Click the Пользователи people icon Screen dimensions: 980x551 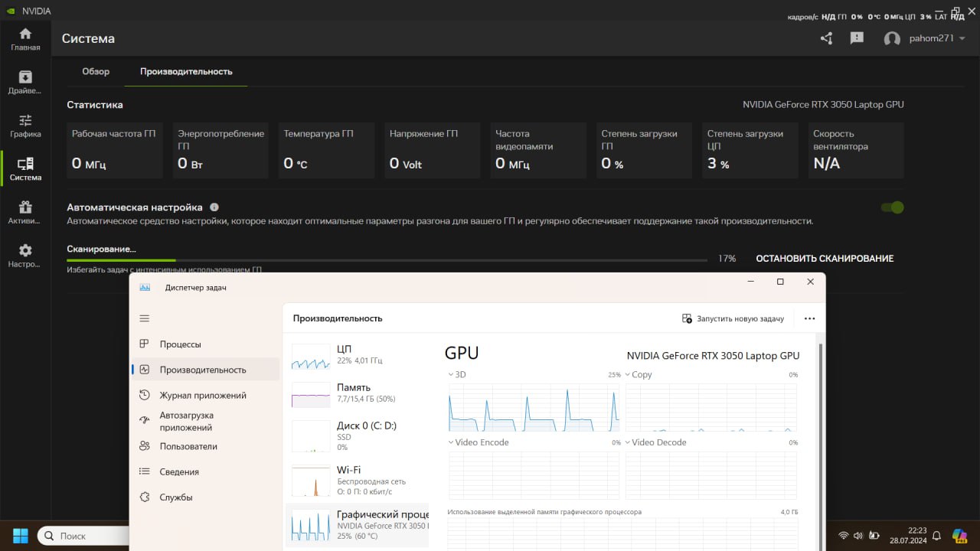(145, 446)
